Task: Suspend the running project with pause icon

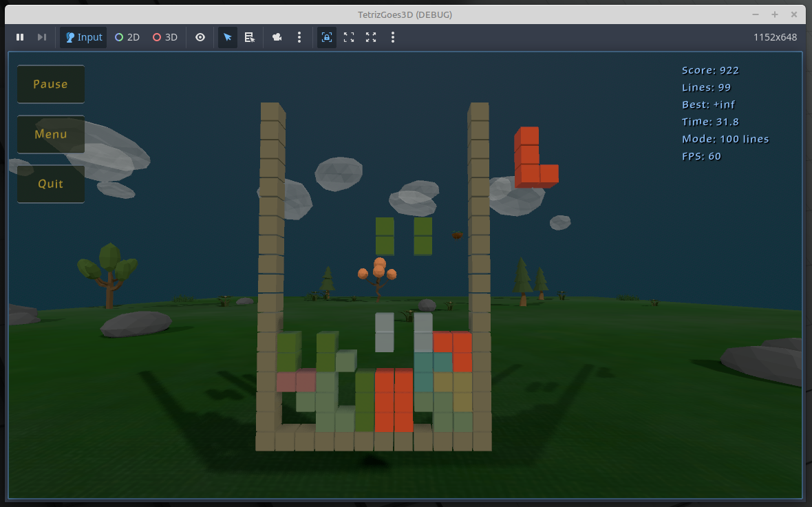Action: pyautogui.click(x=20, y=37)
